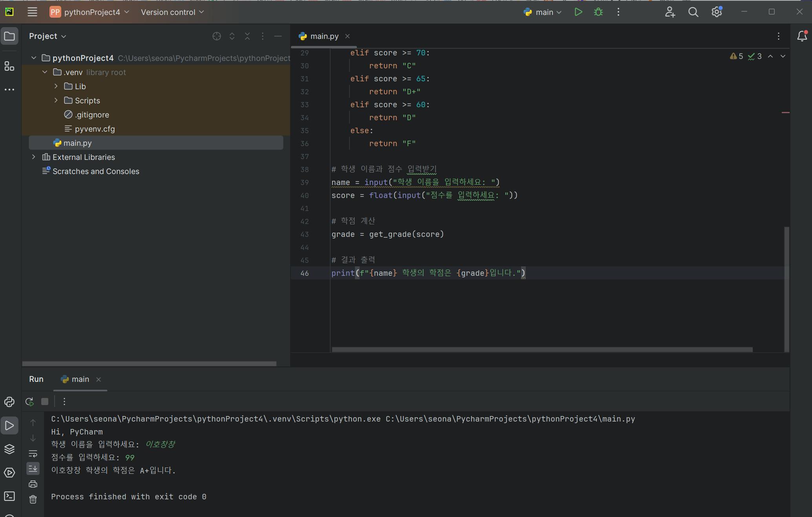Viewport: 812px width, 517px height.
Task: Toggle the Project tool window
Action: [x=9, y=37]
